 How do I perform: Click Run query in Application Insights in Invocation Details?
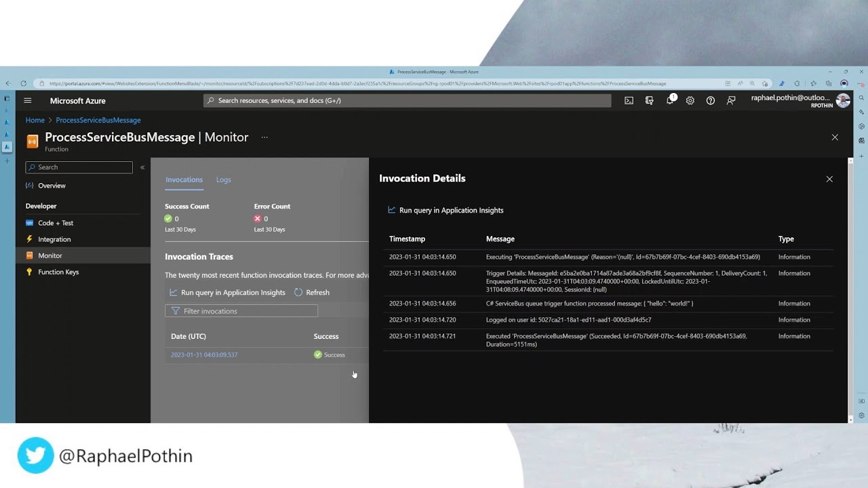[x=446, y=210]
